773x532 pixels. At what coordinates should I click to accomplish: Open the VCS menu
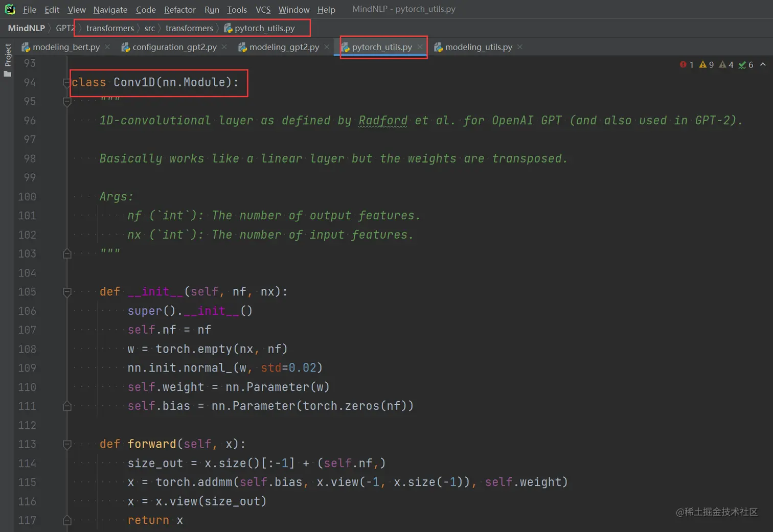pos(263,9)
